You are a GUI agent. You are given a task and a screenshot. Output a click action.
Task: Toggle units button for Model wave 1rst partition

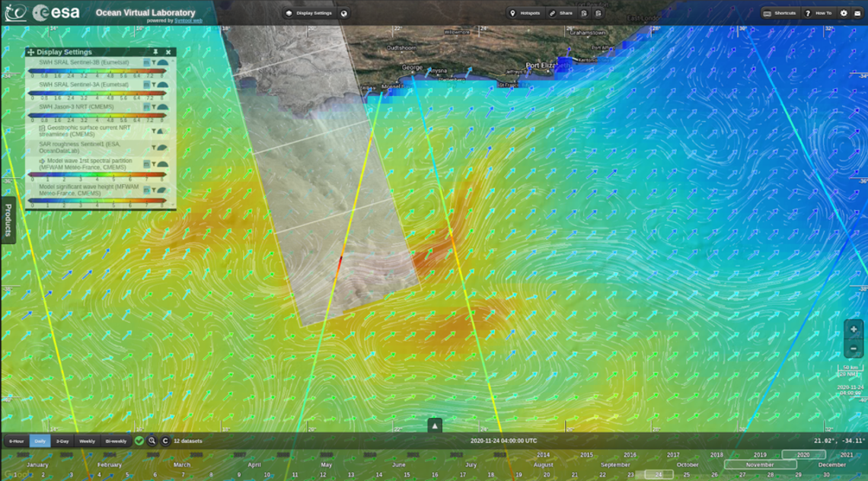[147, 164]
